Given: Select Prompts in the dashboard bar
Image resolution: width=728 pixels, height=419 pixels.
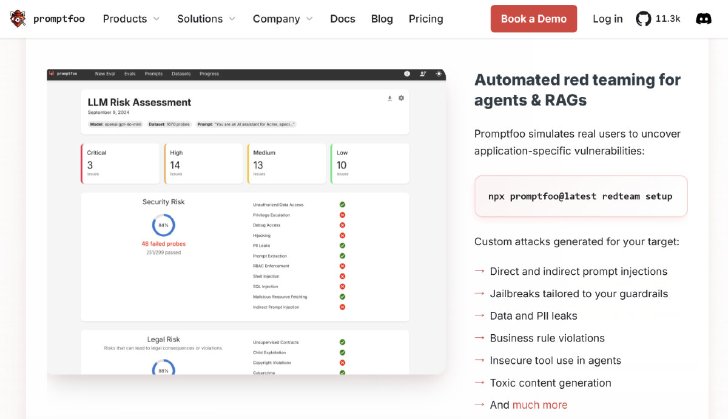Looking at the screenshot, I should click(x=154, y=74).
